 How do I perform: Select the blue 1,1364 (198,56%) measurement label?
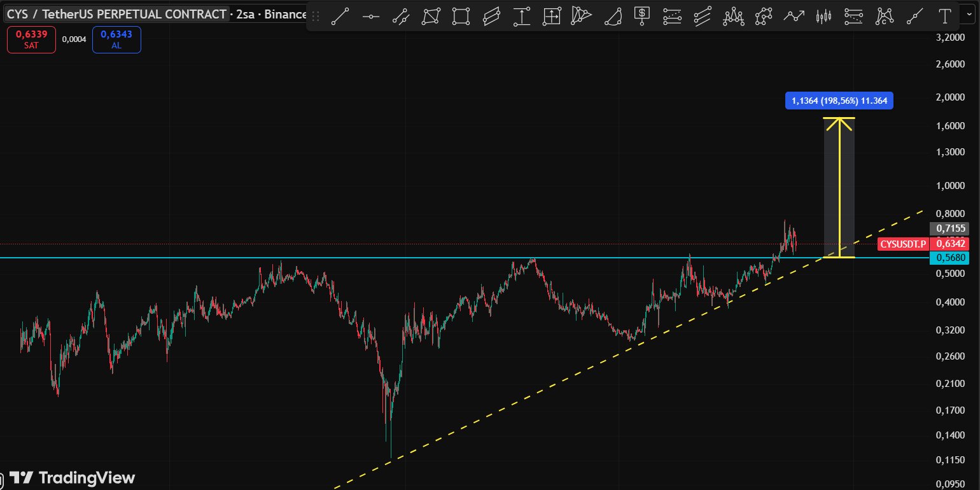click(x=839, y=101)
